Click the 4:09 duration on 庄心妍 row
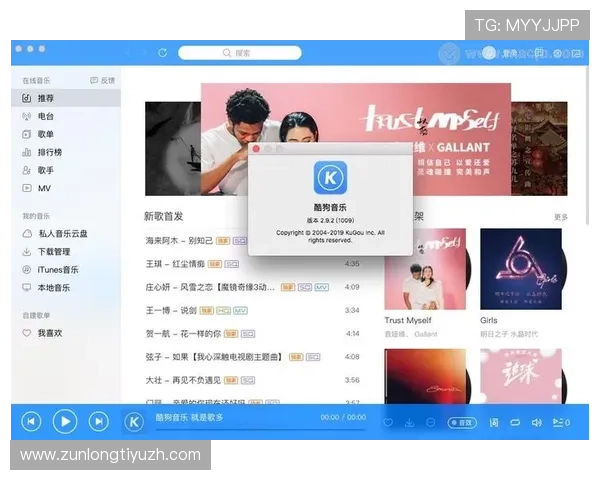This screenshot has height=480, width=600. click(x=352, y=287)
